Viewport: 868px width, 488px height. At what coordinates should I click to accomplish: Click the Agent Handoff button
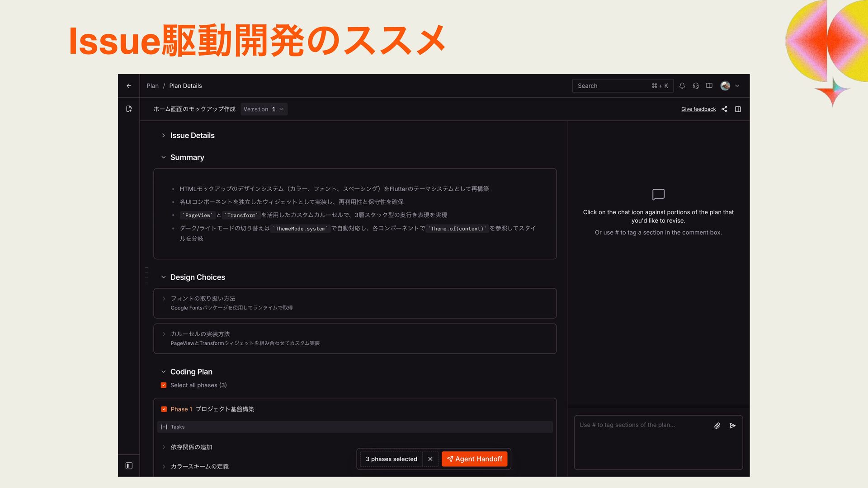[474, 459]
